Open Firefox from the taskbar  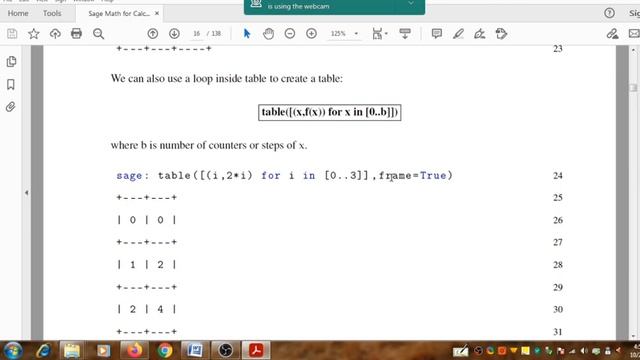[134, 351]
